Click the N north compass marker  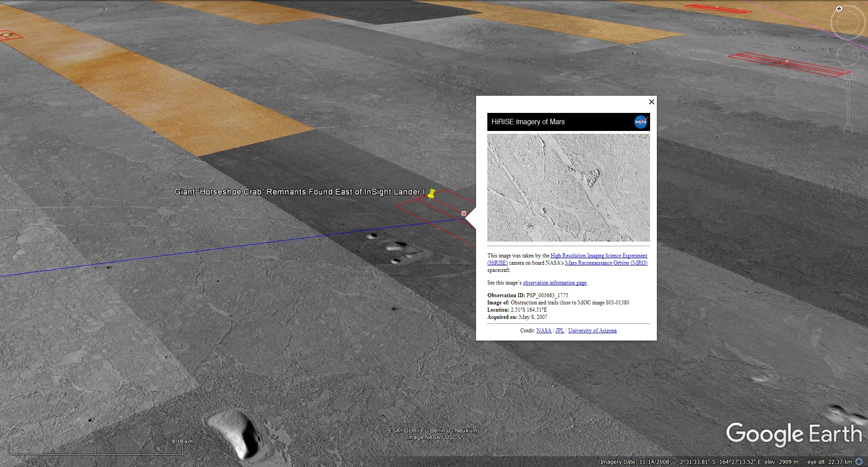839,9
